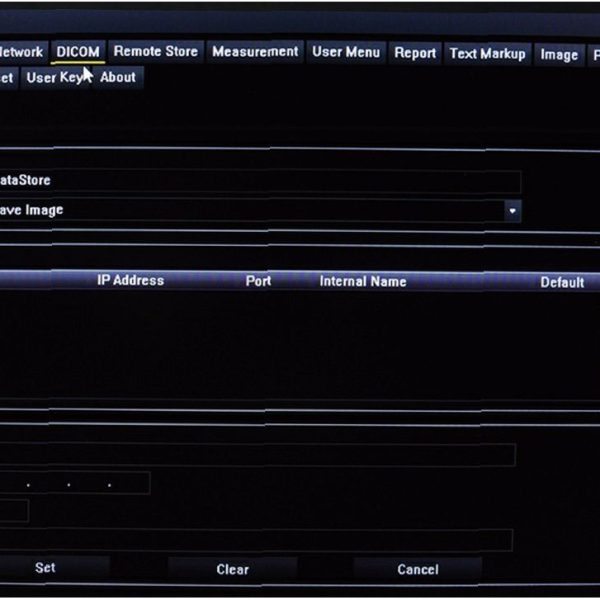The image size is (600, 600).
Task: Click the Port column header
Action: 258,281
